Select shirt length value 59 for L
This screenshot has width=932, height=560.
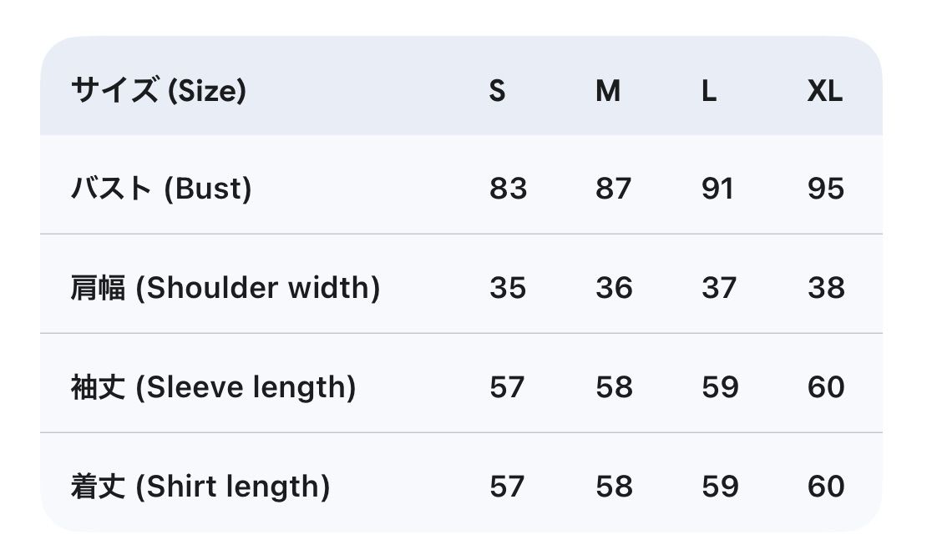(720, 486)
